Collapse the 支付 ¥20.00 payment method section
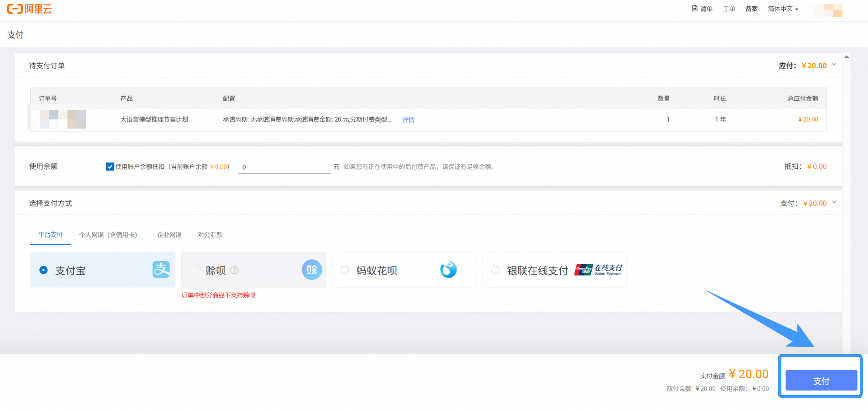 coord(834,202)
